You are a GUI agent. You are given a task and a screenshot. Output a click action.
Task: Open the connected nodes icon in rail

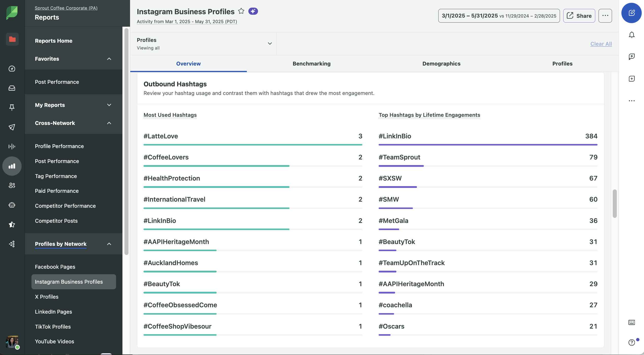coord(12,244)
